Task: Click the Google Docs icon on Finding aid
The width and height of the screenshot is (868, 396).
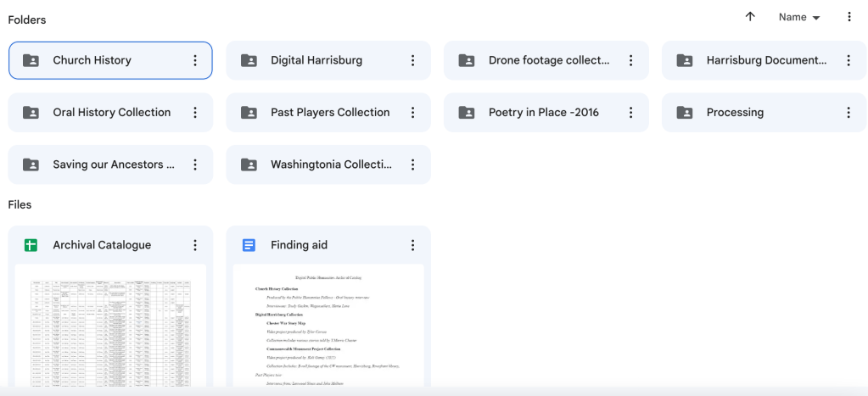Action: coord(249,245)
